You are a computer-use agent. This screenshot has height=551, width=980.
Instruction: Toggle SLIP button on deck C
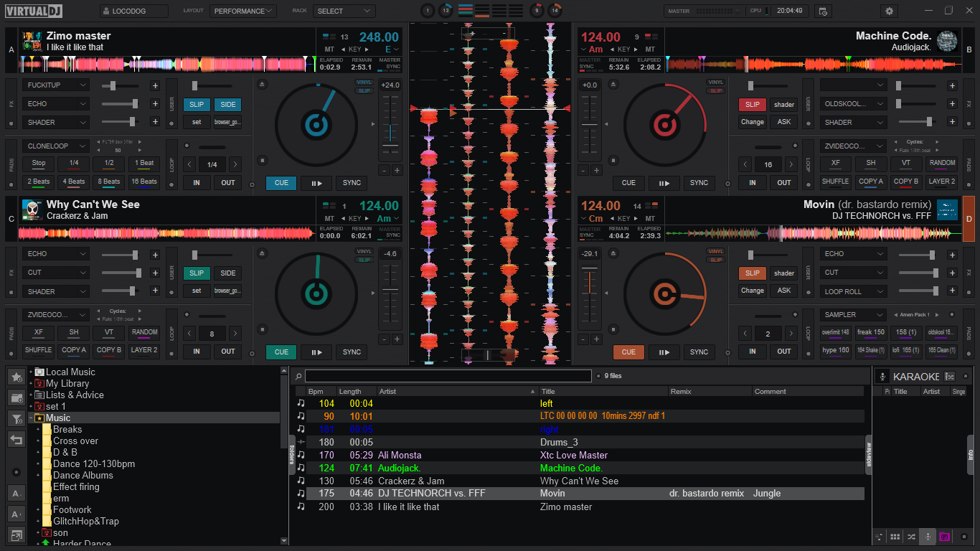click(197, 273)
